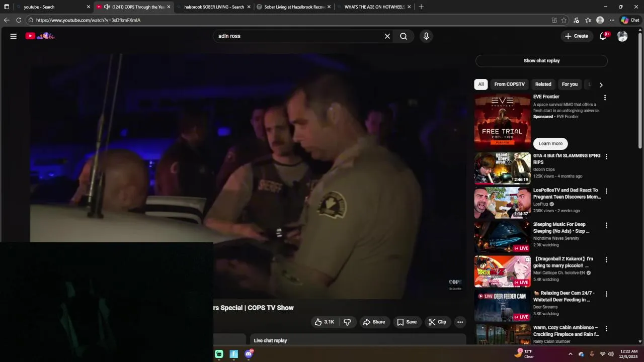Open Edge media control icon
Image resolution: width=644 pixels, height=362 pixels.
click(576, 20)
